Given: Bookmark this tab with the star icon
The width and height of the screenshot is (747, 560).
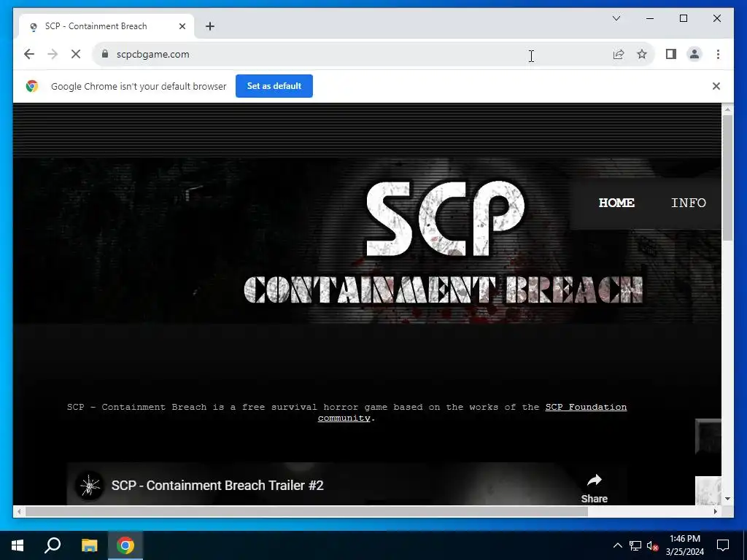Looking at the screenshot, I should [x=642, y=54].
